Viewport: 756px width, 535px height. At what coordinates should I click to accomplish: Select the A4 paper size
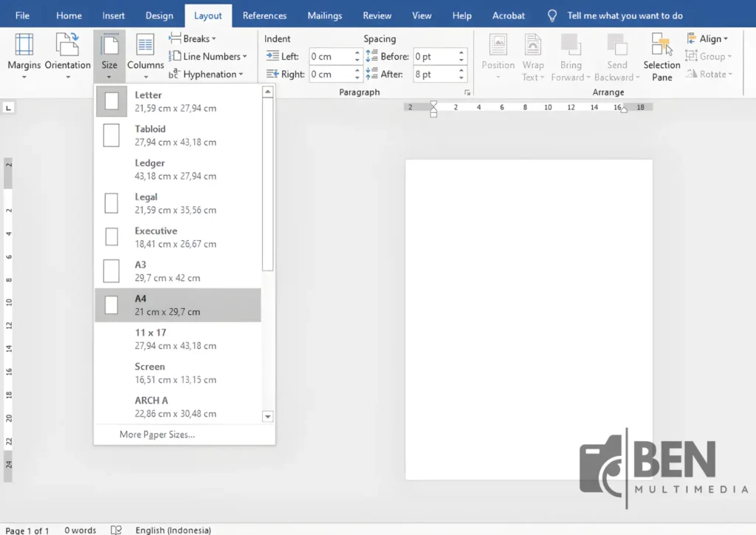click(177, 304)
